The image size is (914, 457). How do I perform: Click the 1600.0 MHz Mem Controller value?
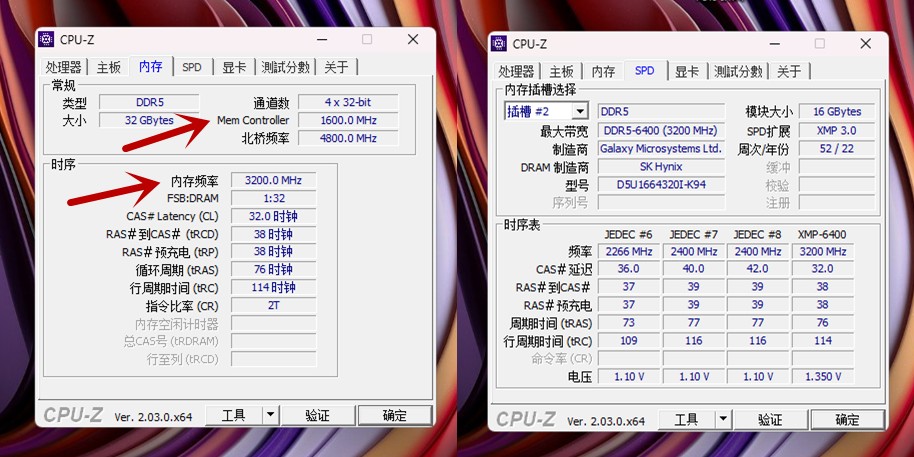point(348,120)
